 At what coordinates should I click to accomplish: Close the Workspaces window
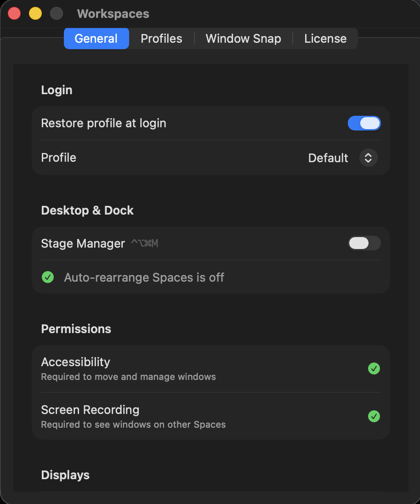[14, 13]
